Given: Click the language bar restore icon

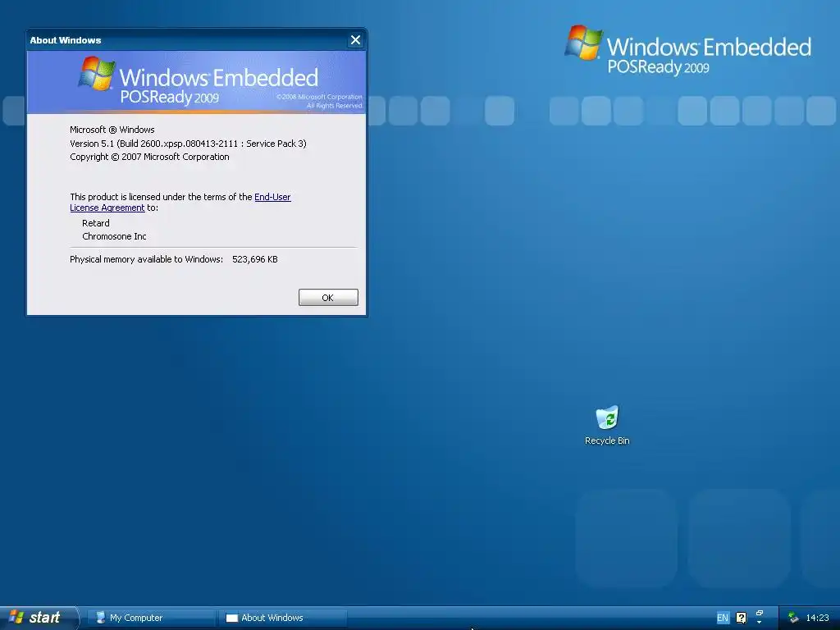Looking at the screenshot, I should (x=759, y=614).
